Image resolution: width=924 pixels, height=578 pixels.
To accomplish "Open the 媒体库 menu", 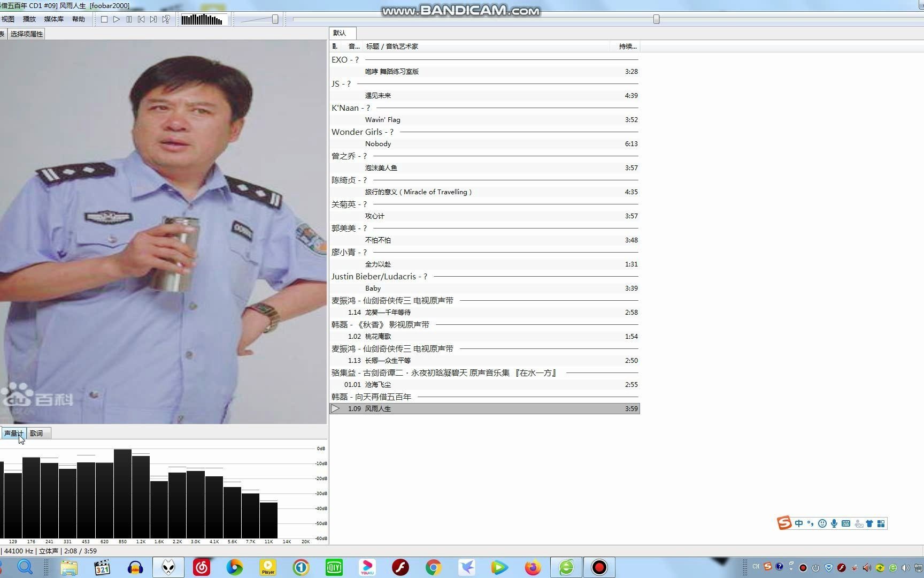I will coord(53,19).
